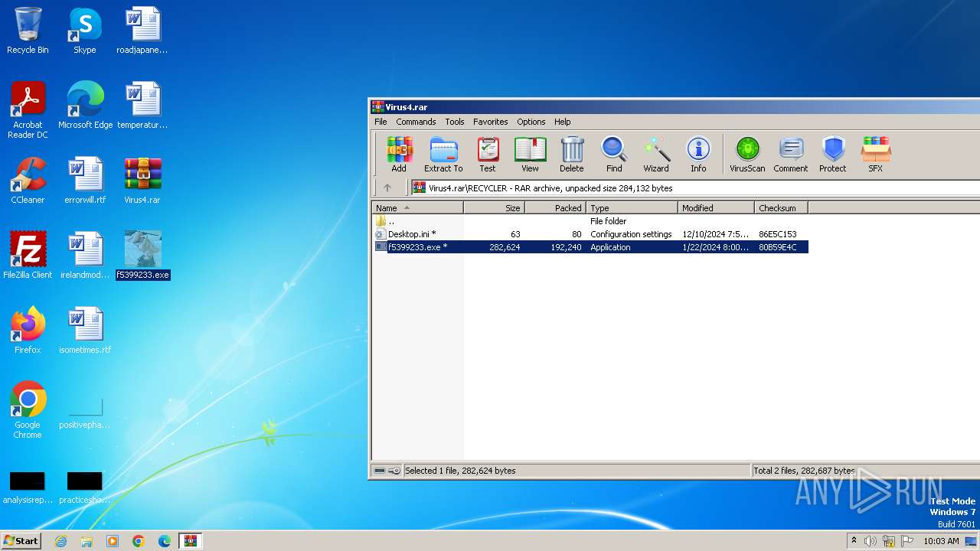Open the File menu
Viewport: 980px width, 551px height.
point(381,122)
